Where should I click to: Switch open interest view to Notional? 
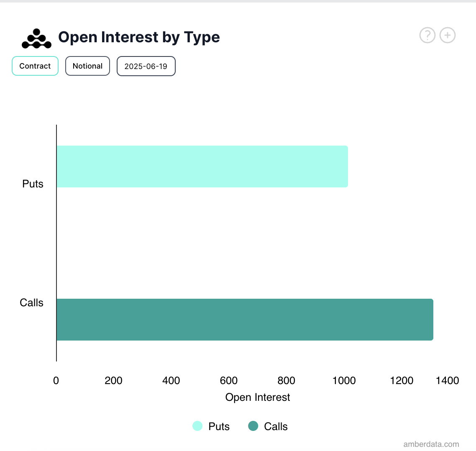point(87,66)
